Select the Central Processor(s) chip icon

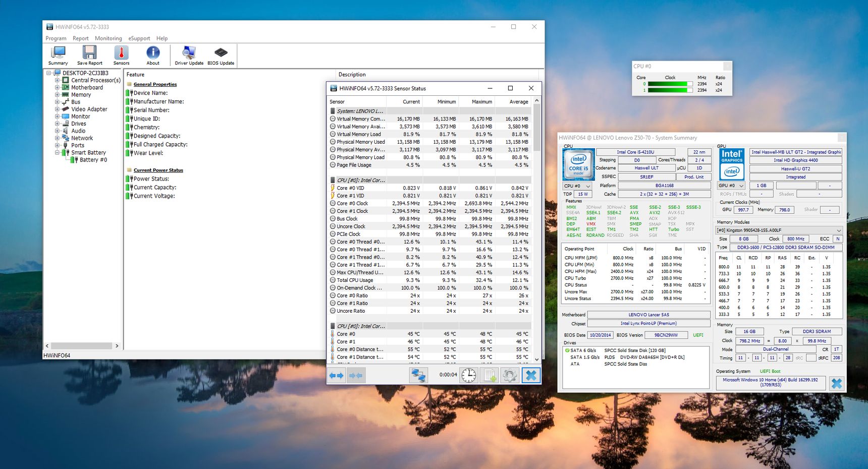(x=66, y=80)
